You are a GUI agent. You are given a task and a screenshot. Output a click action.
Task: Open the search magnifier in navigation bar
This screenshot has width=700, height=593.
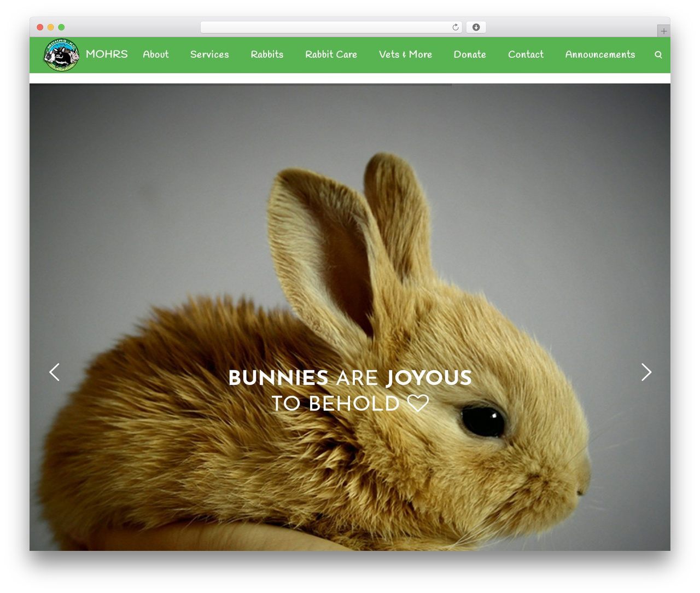click(x=658, y=55)
